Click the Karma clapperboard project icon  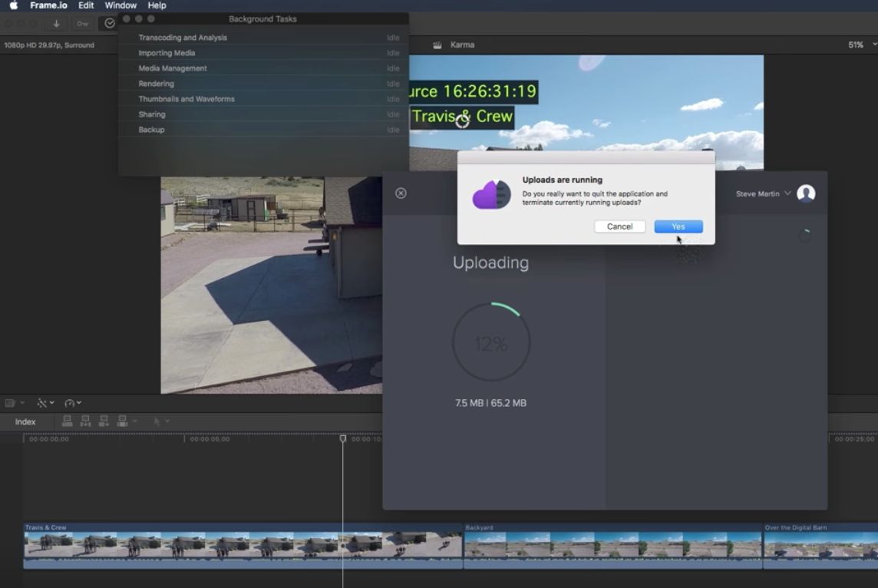coord(437,45)
